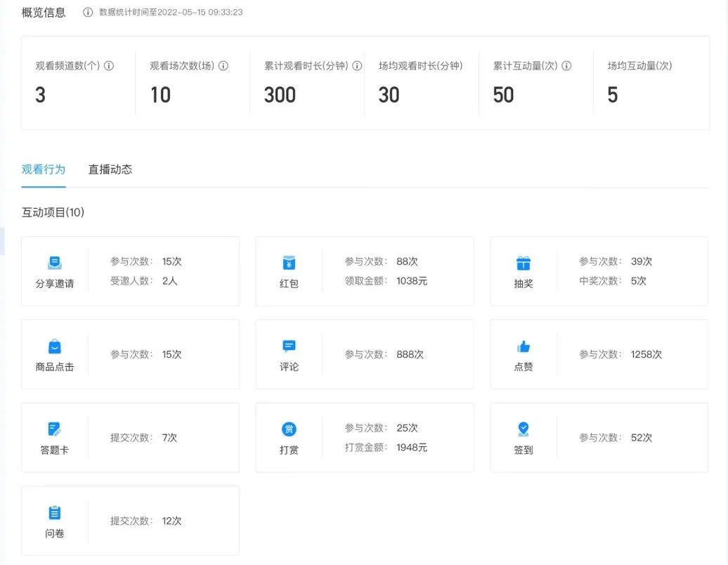
Task: Click the info icon beside the data timestamp
Action: coord(86,12)
